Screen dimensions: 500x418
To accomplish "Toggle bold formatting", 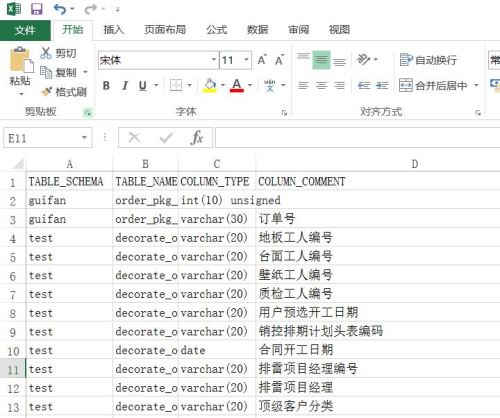I will point(106,86).
